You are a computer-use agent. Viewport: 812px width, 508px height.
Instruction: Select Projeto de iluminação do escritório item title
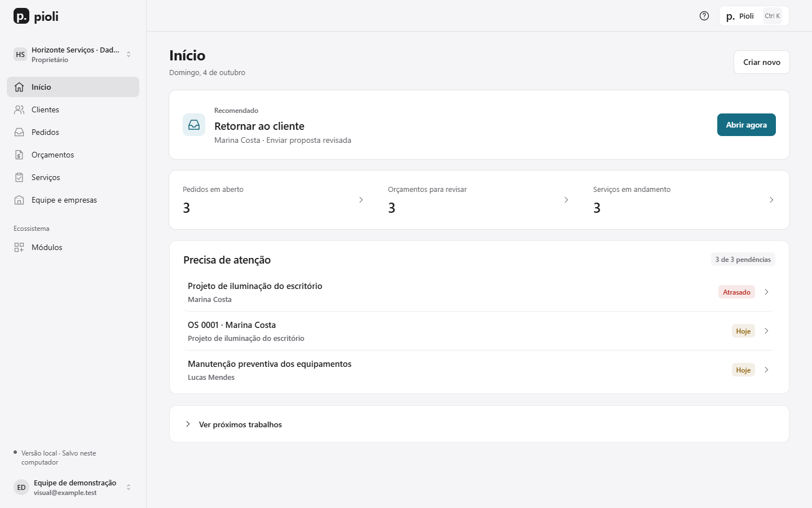tap(255, 286)
